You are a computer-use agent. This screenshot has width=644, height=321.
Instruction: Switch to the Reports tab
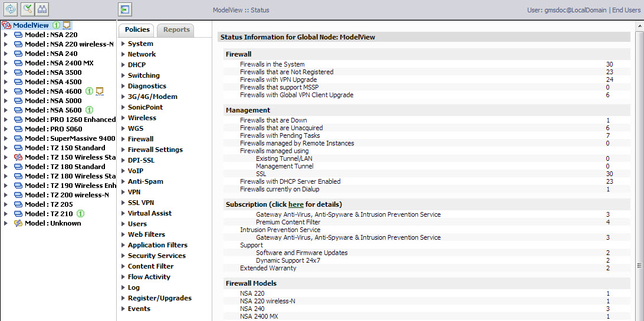176,30
